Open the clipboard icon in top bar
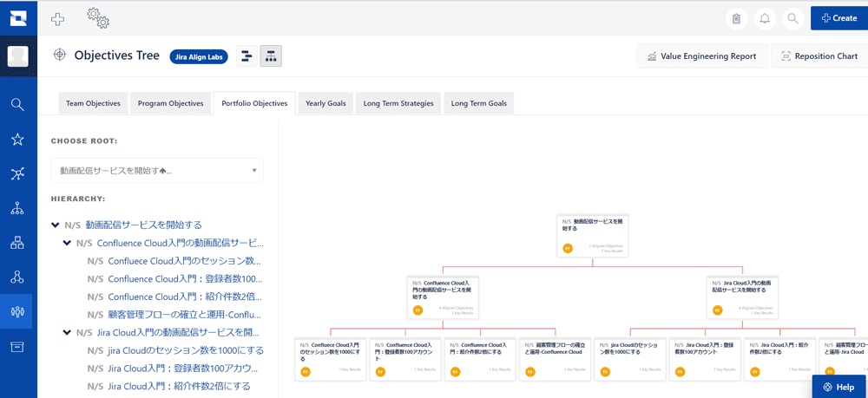 736,19
